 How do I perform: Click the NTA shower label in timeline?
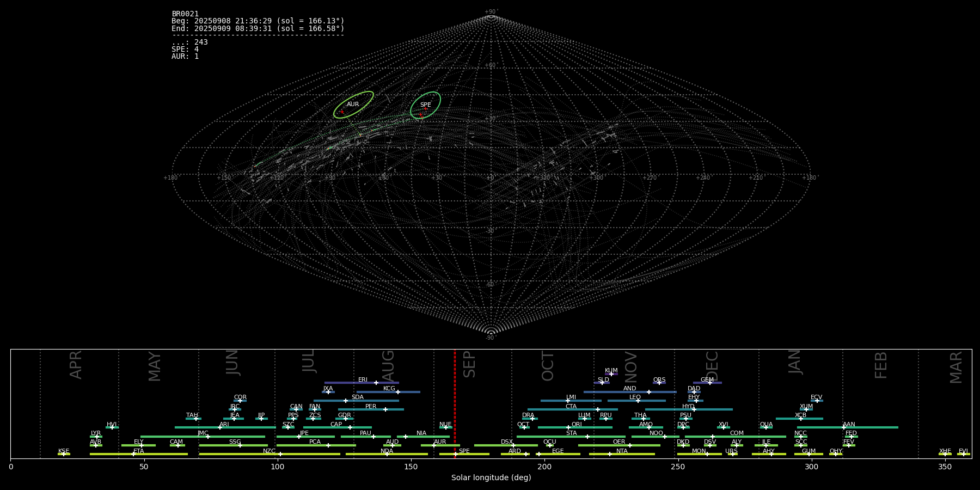622,451
